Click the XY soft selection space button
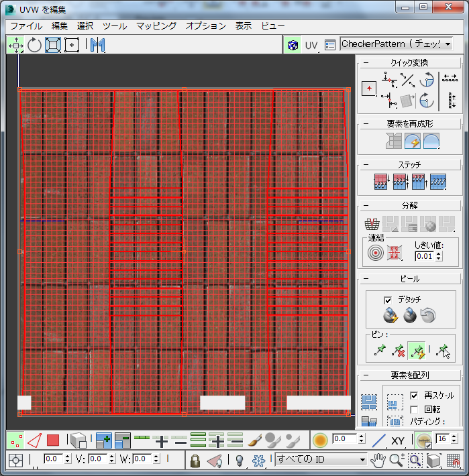This screenshot has height=476, width=469. click(x=398, y=440)
